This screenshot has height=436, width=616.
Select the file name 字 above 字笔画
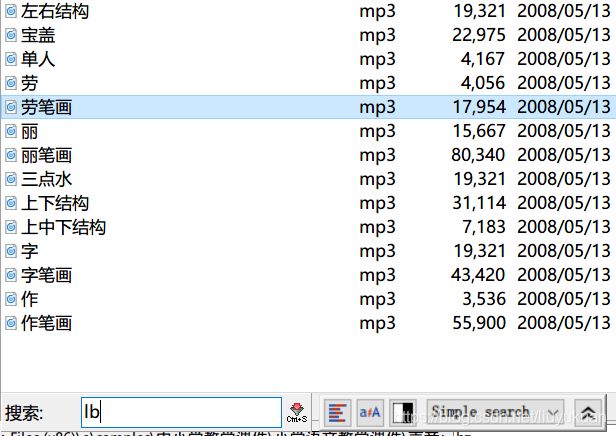click(x=29, y=251)
